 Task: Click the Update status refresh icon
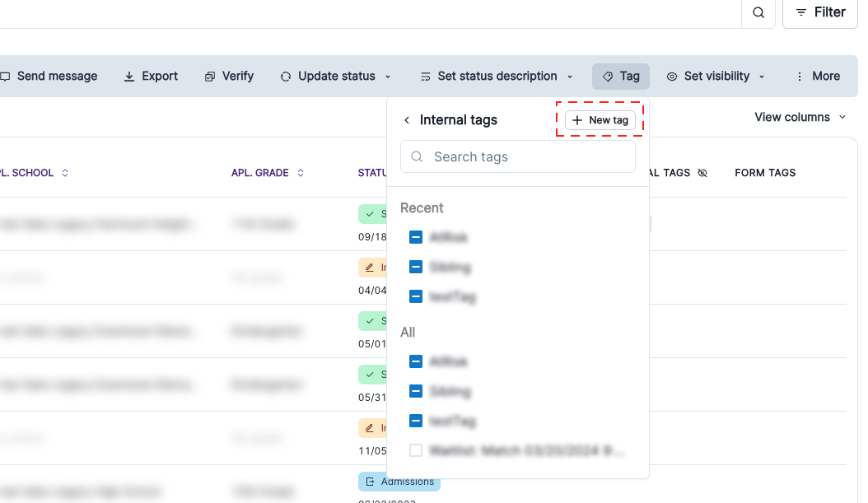pos(286,76)
